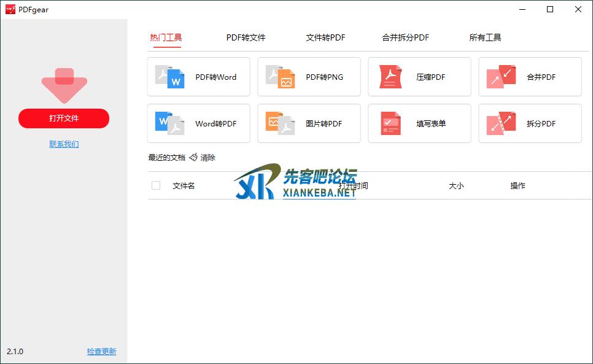This screenshot has height=364, width=593.
Task: Open the PDF转文件 tab
Action: pyautogui.click(x=246, y=37)
